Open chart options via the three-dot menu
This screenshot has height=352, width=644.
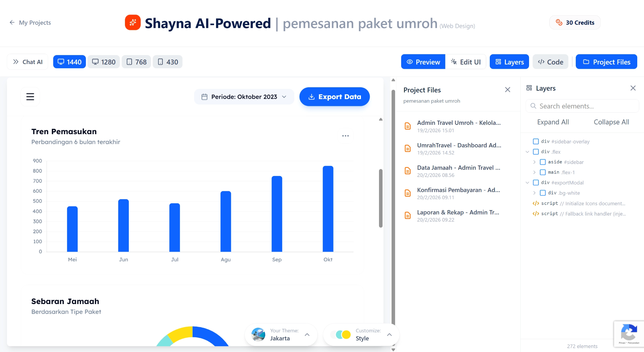click(x=346, y=136)
